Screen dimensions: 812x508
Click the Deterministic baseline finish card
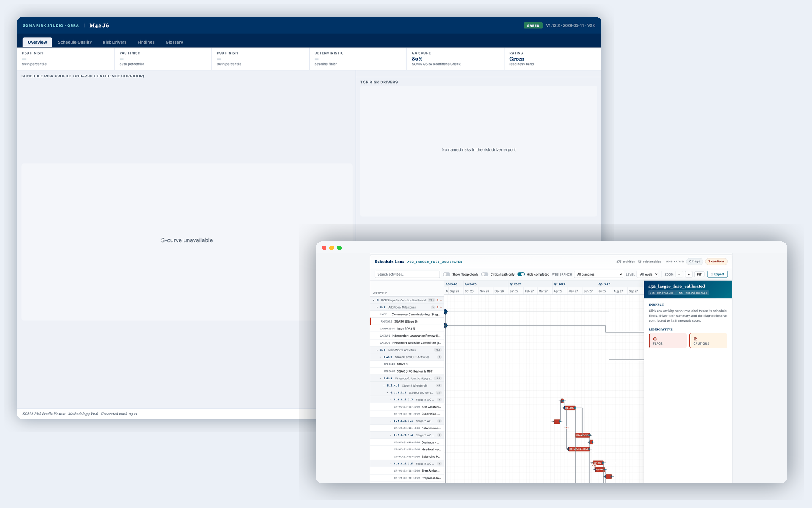tap(358, 59)
